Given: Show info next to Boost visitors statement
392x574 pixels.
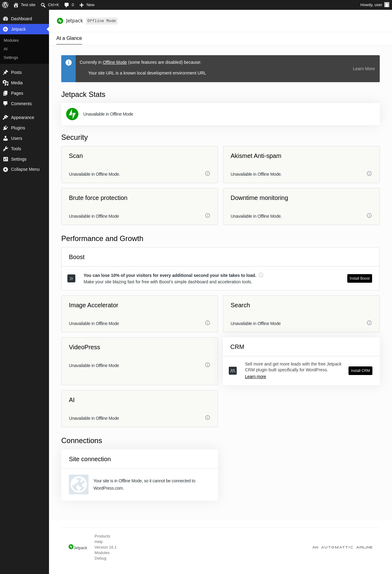Looking at the screenshot, I should pos(261,275).
